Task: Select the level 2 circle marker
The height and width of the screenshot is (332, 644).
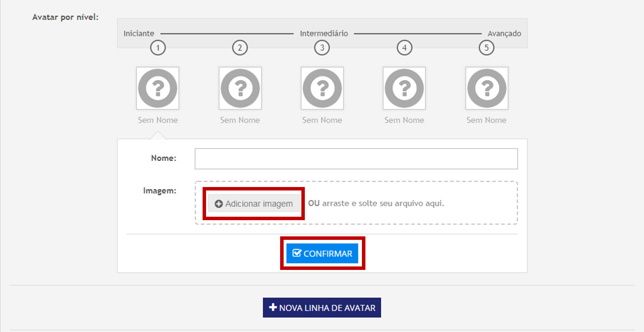Action: [x=240, y=48]
